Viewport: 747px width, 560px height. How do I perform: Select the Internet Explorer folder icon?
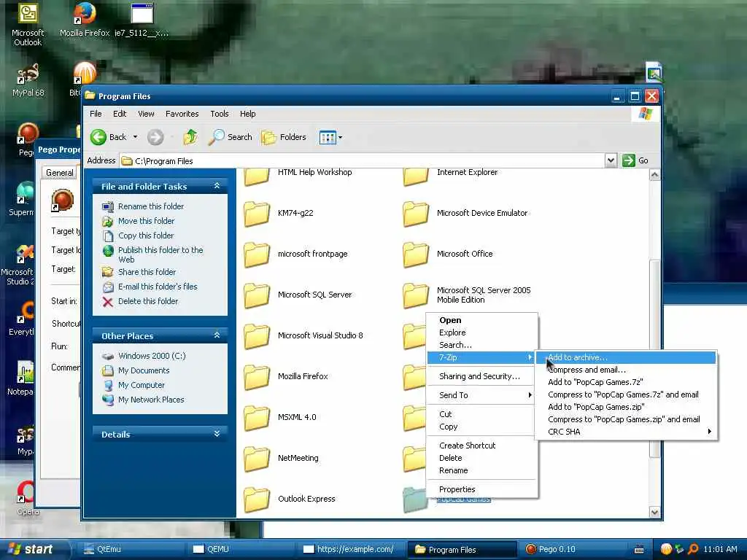pos(415,177)
